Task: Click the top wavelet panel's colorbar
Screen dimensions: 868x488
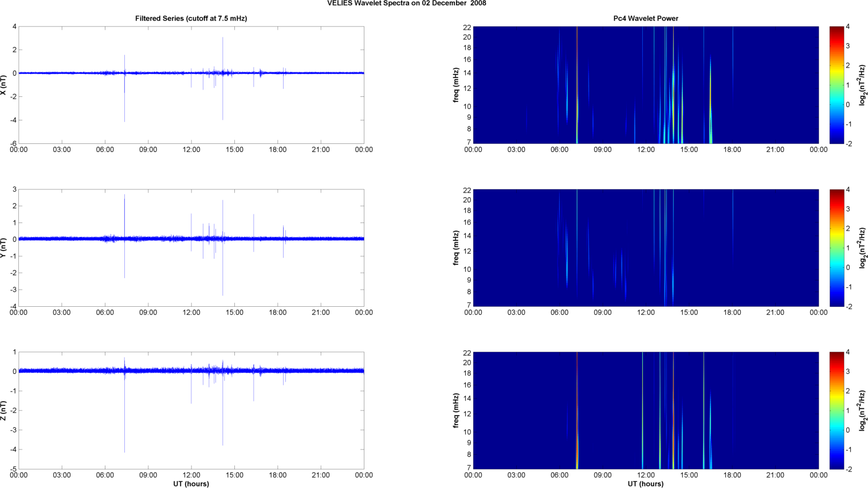Action: [836, 85]
